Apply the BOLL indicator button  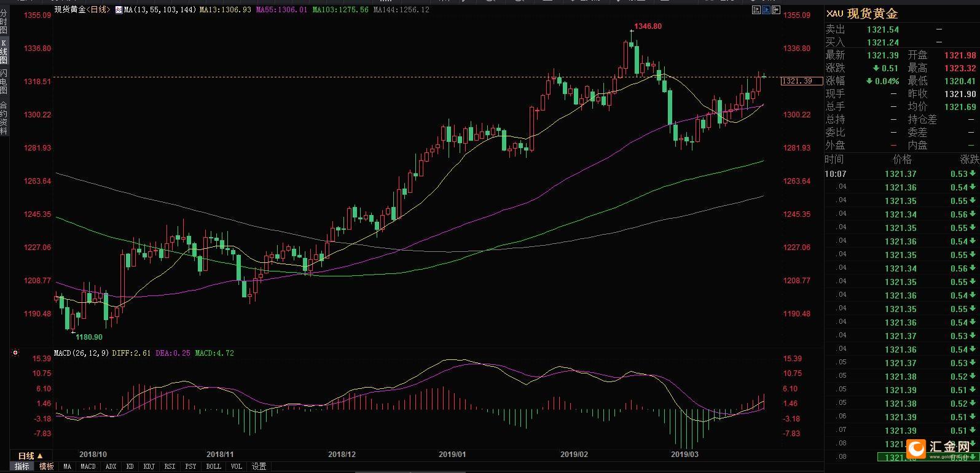click(x=213, y=467)
